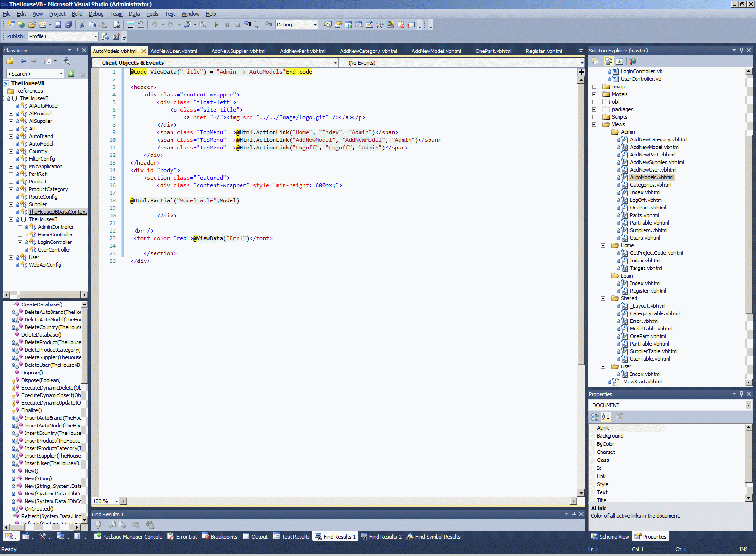Toggle Alphabetical sort in Properties panel
The image size is (756, 556).
coord(605,417)
